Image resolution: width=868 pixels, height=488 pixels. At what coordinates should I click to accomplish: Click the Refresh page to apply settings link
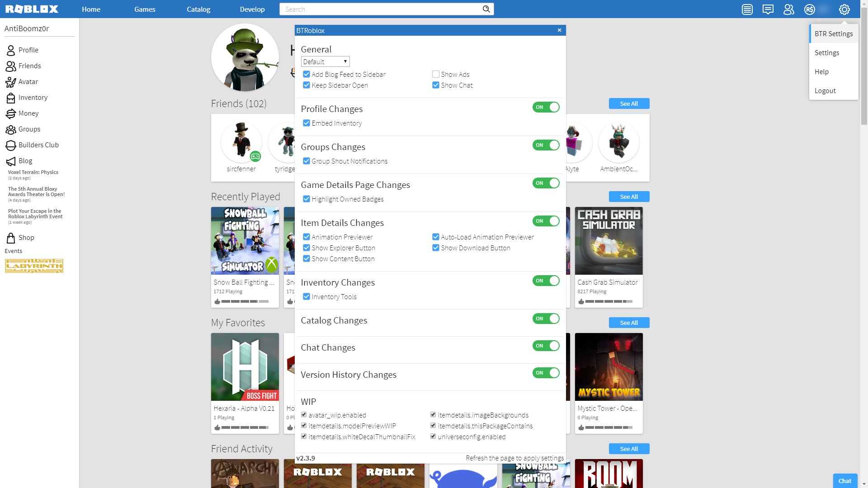pos(514,458)
